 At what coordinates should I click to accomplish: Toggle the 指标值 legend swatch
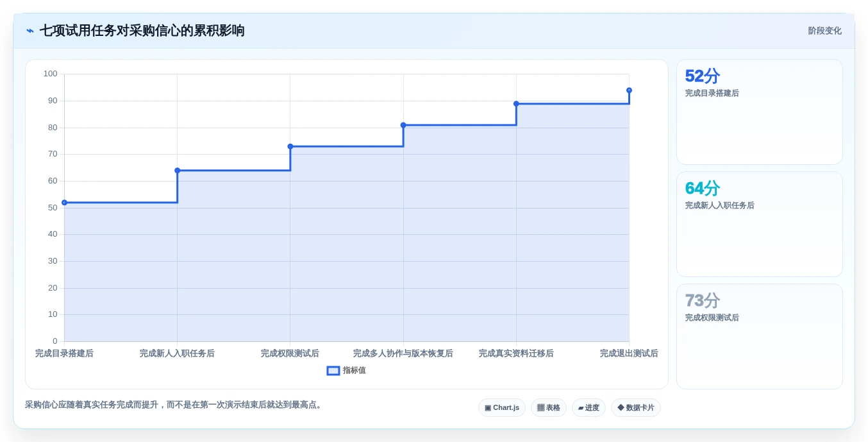(x=333, y=371)
